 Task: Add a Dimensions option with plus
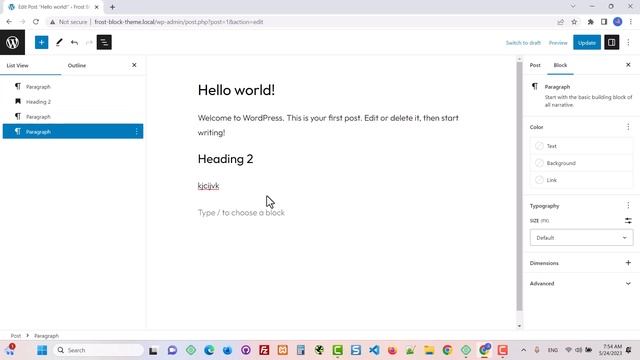click(628, 263)
